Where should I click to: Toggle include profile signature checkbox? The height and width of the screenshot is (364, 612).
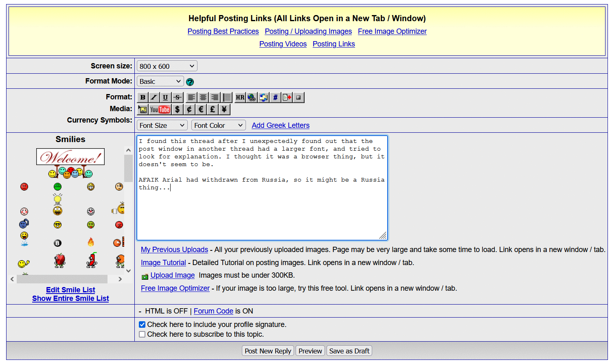142,325
